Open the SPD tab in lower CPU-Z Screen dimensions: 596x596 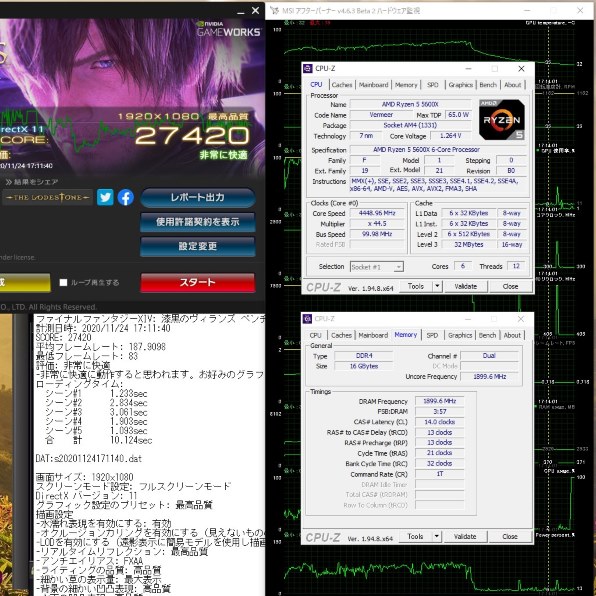pyautogui.click(x=432, y=335)
